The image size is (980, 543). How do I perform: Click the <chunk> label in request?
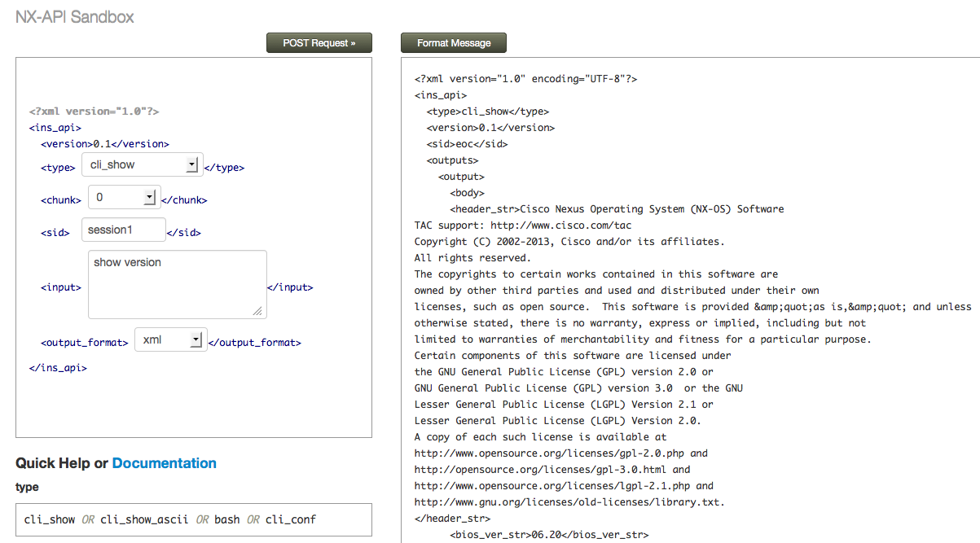(61, 199)
